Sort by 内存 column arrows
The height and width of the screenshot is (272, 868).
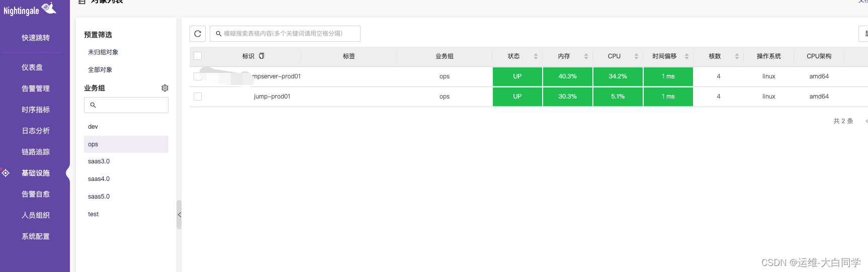pos(586,56)
